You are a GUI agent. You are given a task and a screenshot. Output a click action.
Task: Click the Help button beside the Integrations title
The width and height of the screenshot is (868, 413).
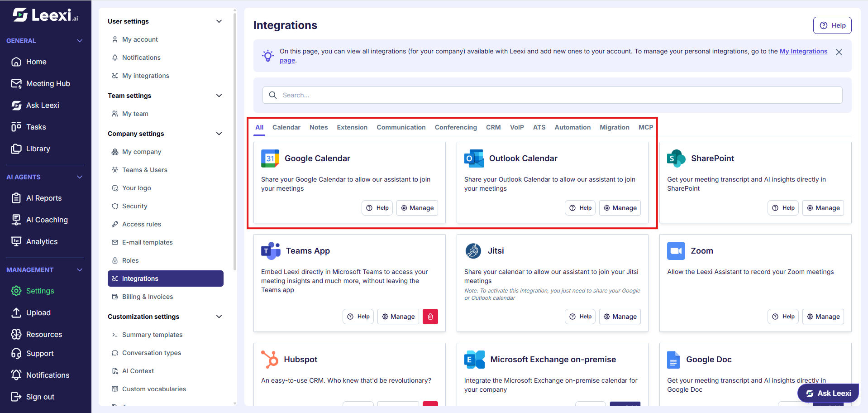832,25
